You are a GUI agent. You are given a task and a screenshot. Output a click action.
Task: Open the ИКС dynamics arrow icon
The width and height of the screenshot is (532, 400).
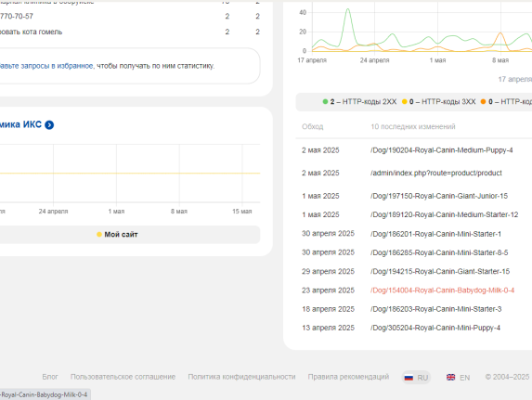tap(49, 125)
